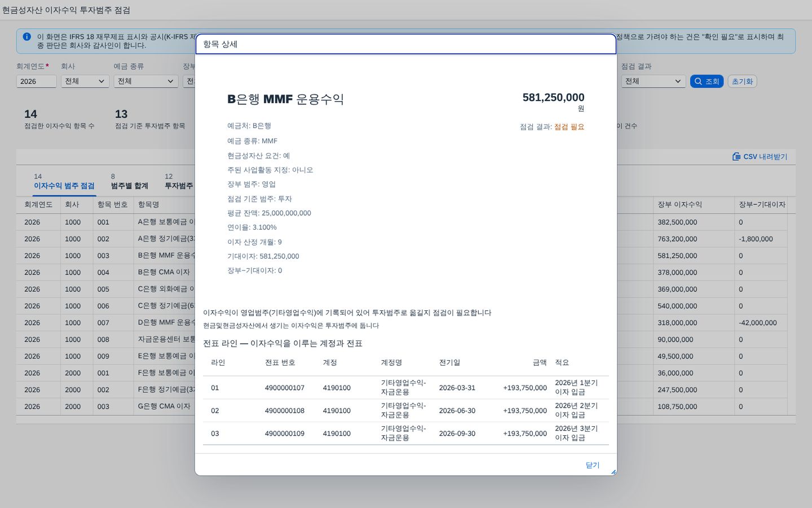
Task: Click the 초기화 reset button
Action: [x=742, y=81]
